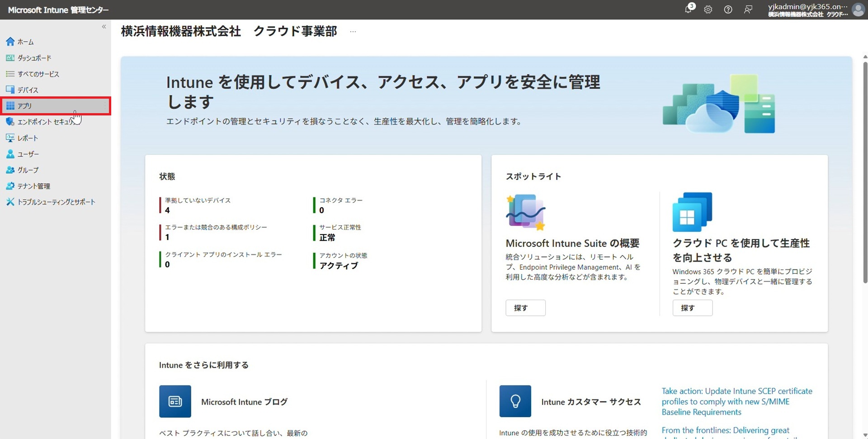Click 探す button under Intune Suite

tap(525, 308)
